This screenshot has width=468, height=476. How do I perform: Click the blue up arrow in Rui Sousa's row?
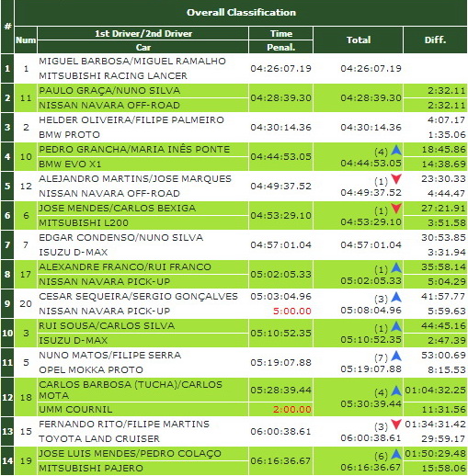[x=396, y=327]
